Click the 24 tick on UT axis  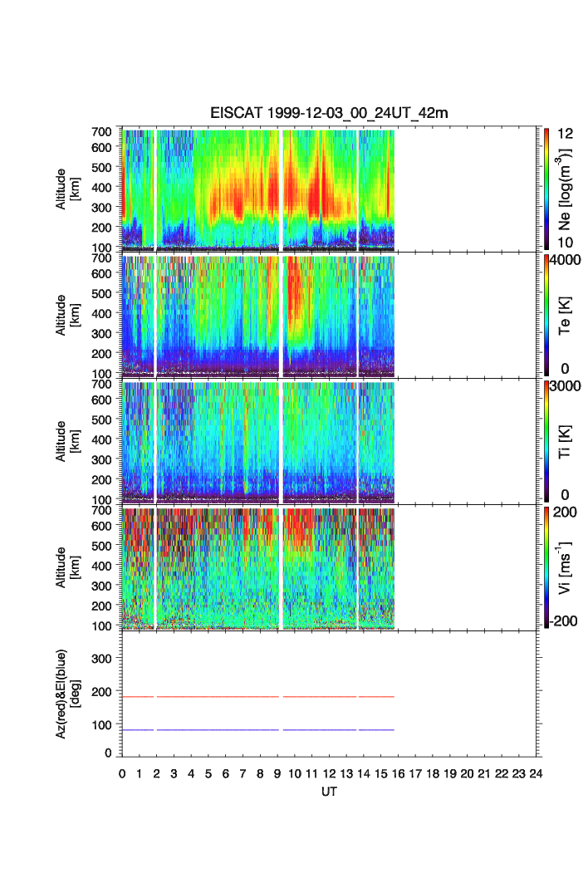click(536, 774)
